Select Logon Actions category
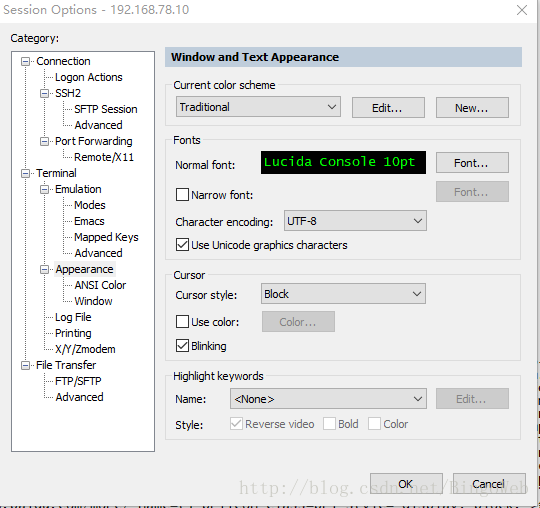540x508 pixels. click(x=89, y=77)
